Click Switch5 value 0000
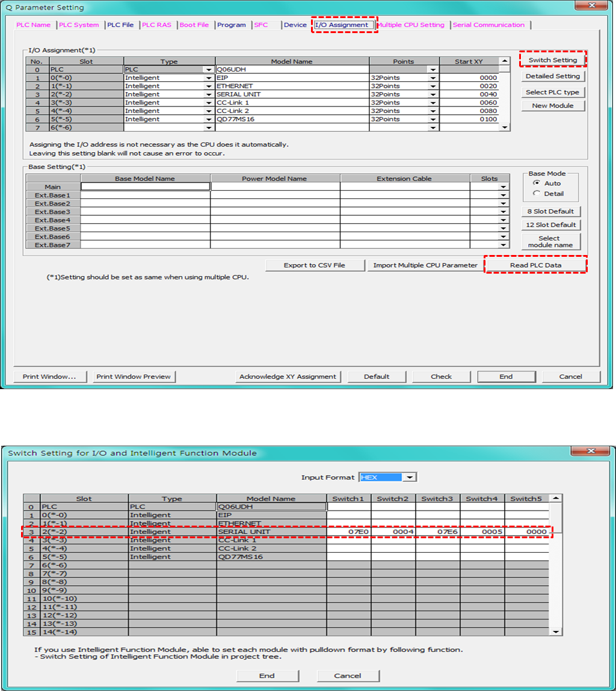 click(x=526, y=532)
